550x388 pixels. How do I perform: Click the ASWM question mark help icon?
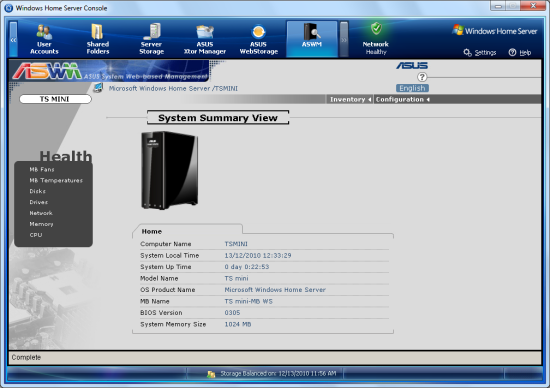click(x=422, y=77)
